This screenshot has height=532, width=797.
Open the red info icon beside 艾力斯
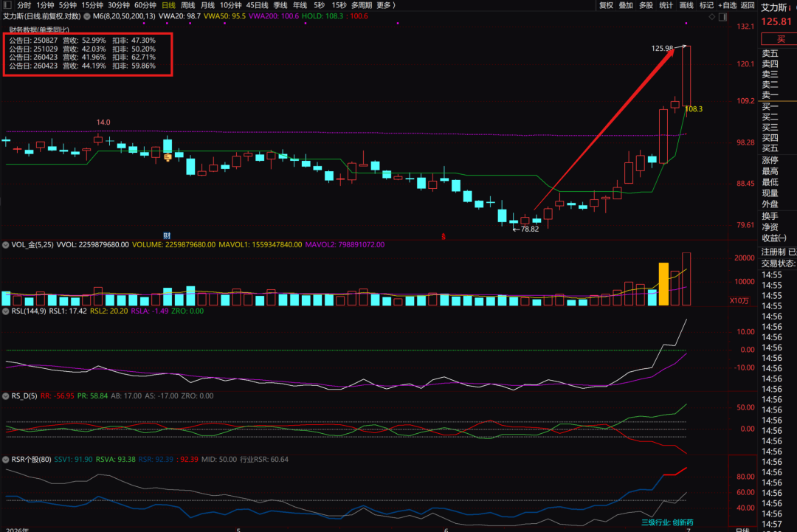coord(790,8)
